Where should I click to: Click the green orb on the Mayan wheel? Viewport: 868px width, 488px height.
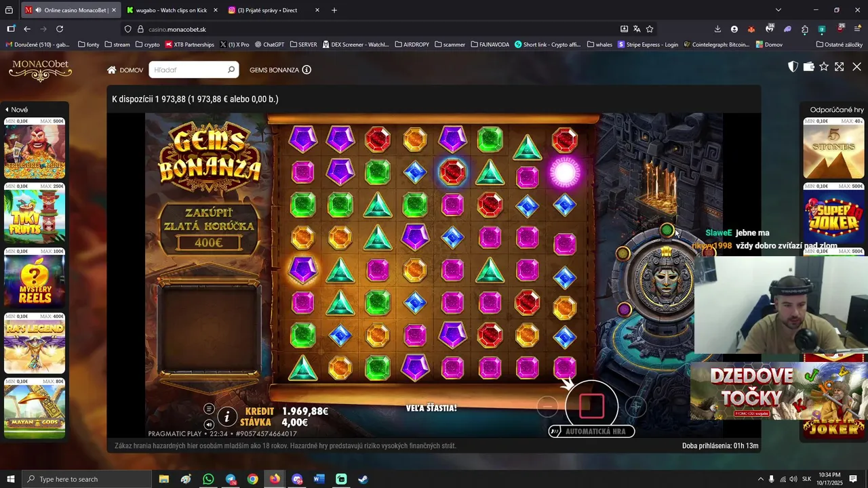667,230
